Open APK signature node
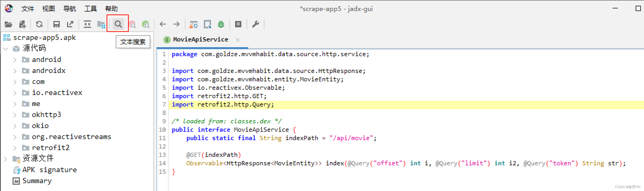 coord(49,170)
